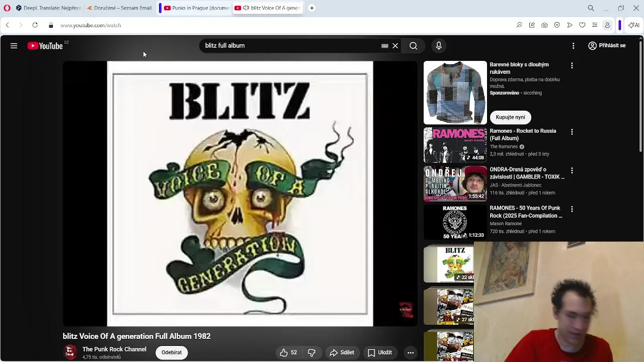
Task: Clear the search text with X icon
Action: click(x=395, y=46)
